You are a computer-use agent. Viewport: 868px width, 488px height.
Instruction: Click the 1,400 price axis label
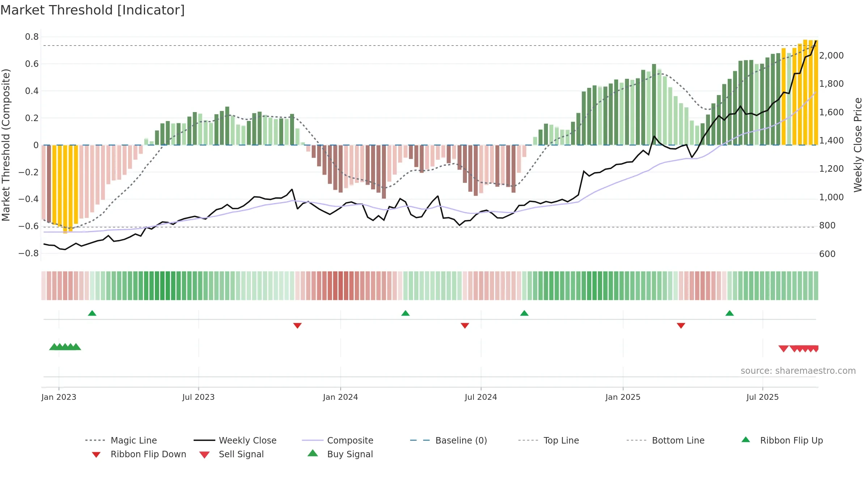pos(831,141)
